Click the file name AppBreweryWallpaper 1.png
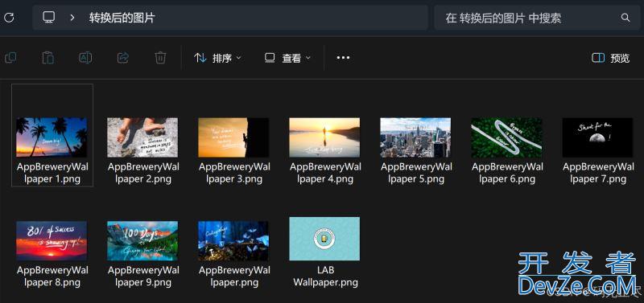 [x=52, y=173]
